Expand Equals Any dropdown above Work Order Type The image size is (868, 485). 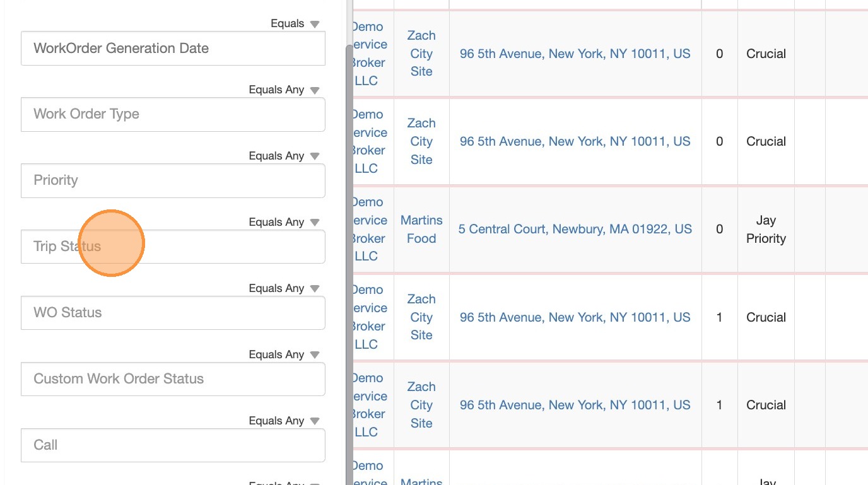point(284,90)
